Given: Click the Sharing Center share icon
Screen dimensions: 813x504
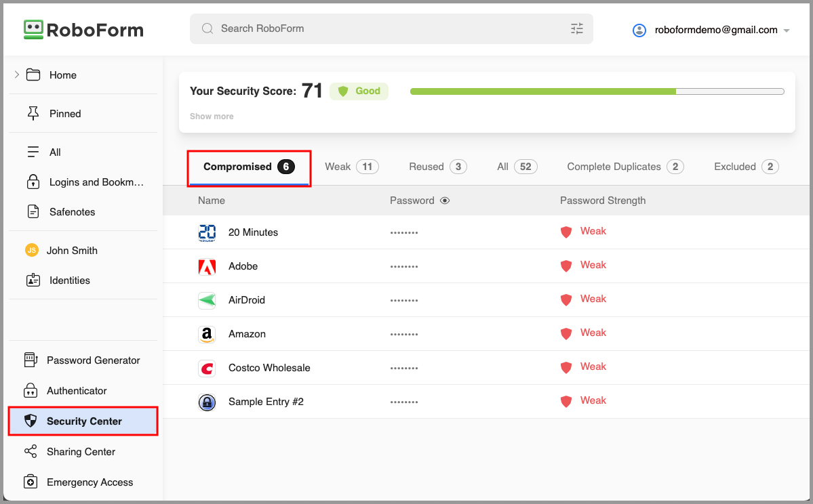Looking at the screenshot, I should pyautogui.click(x=31, y=451).
